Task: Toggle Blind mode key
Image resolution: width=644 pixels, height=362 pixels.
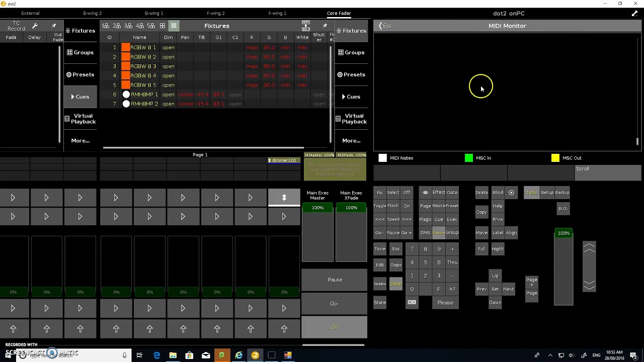Action: click(498, 193)
